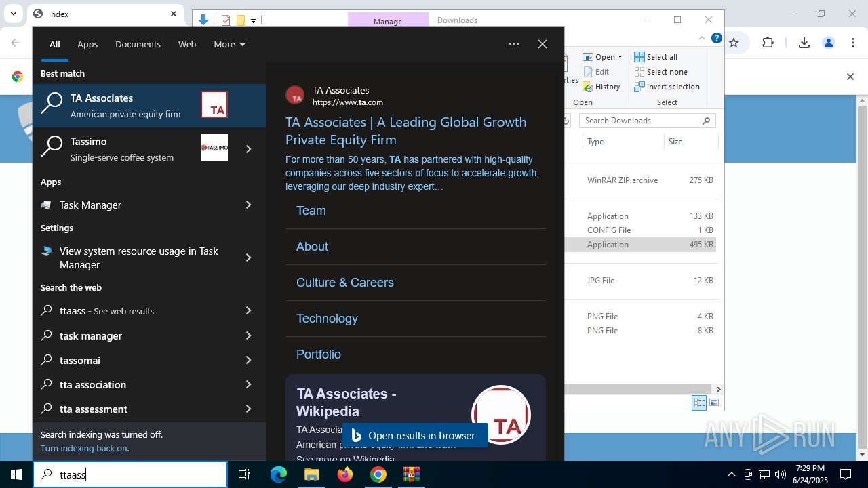
Task: Open the Portfolio sublink
Action: click(319, 354)
